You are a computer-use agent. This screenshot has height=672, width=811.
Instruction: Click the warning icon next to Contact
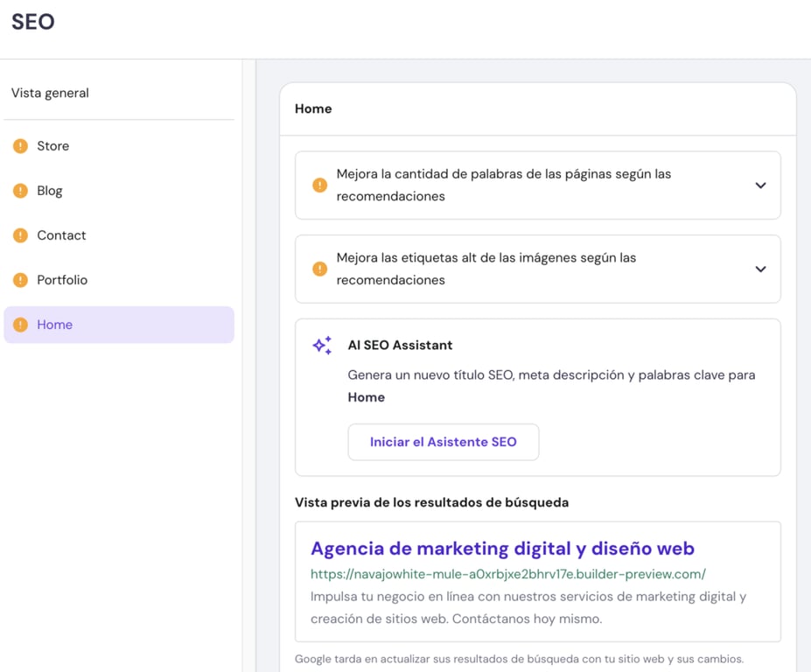point(19,234)
